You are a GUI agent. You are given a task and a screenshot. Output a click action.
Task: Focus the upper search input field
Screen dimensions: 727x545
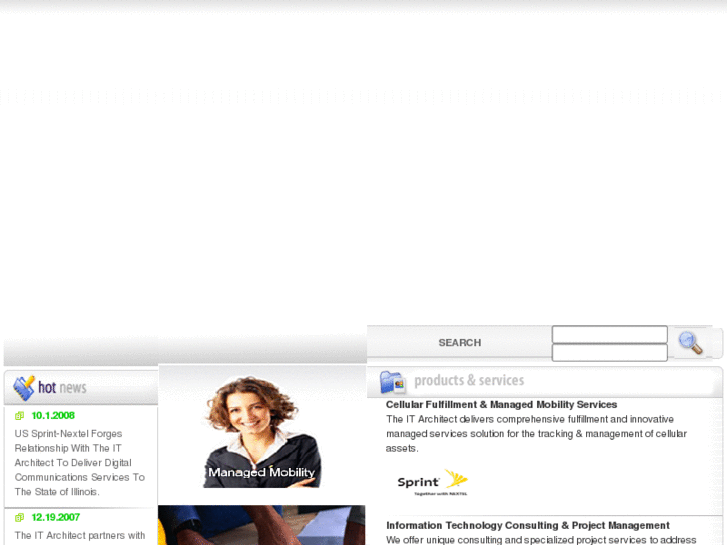pos(609,334)
